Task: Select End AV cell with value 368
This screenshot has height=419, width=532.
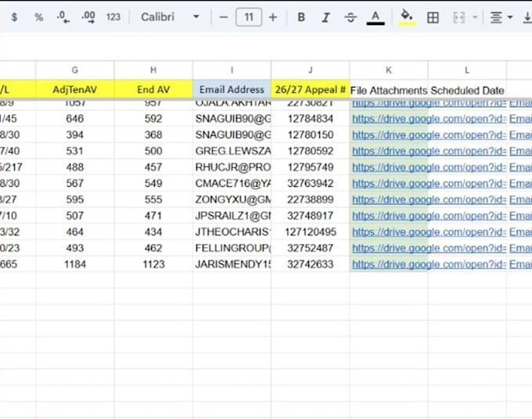Action: point(153,135)
